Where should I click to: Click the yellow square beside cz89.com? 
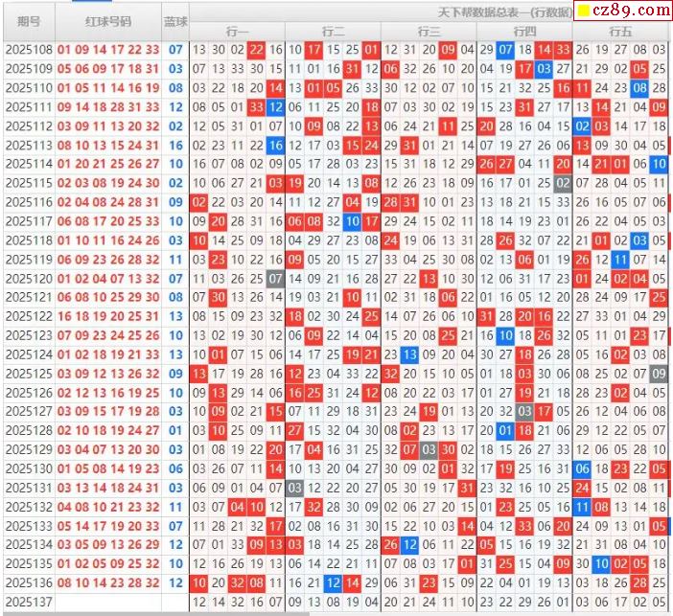click(582, 12)
